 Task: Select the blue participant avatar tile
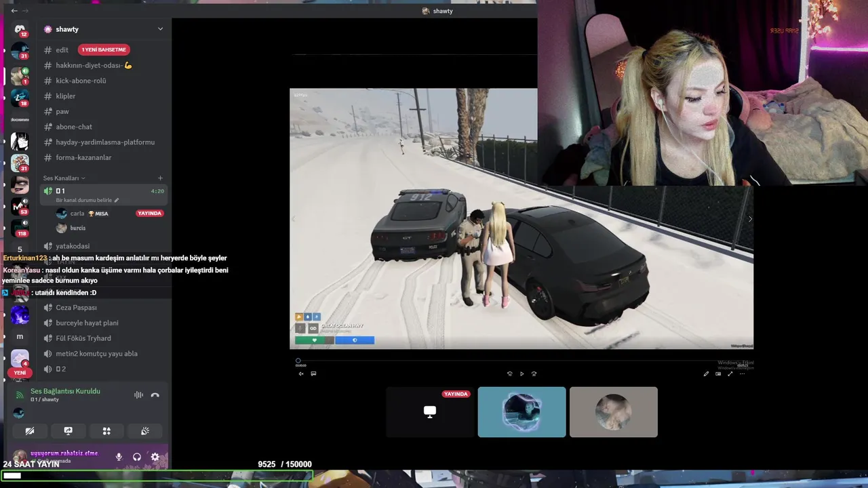[x=521, y=412]
